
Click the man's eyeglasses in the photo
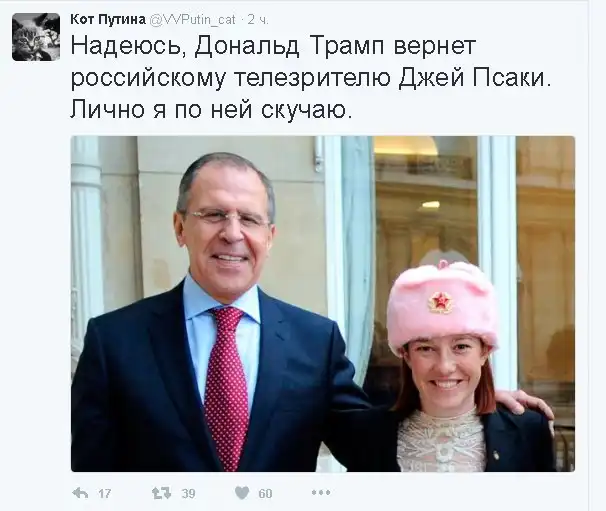tap(228, 217)
